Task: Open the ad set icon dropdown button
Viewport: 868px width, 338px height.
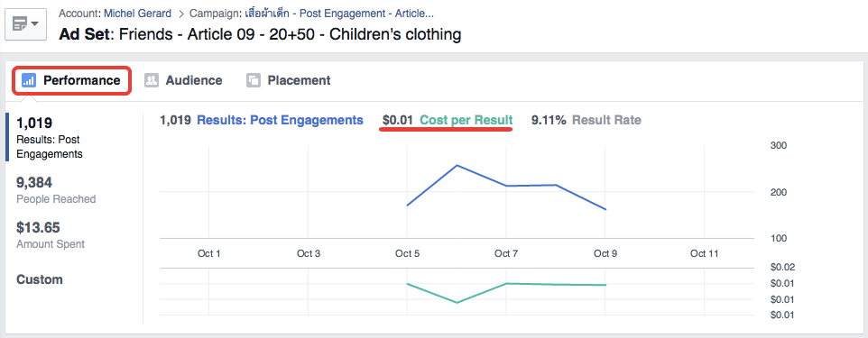Action: coord(25,25)
